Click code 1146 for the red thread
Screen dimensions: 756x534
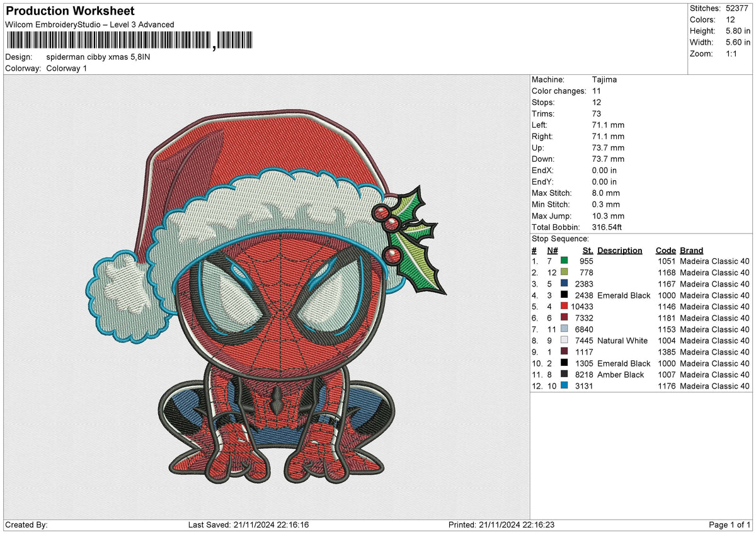click(667, 307)
